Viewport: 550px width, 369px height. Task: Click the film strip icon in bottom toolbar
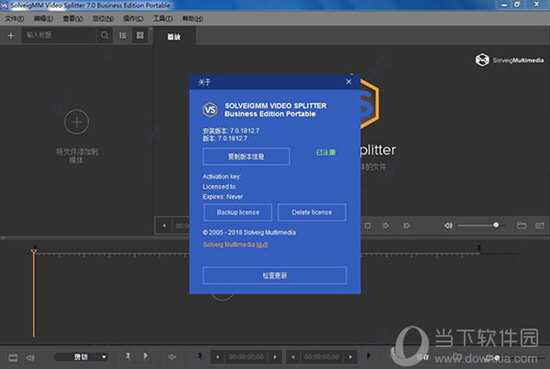(13, 358)
